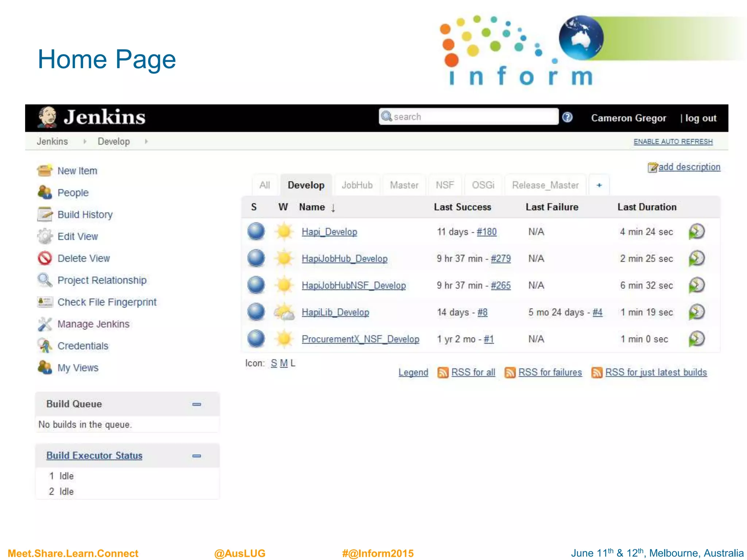The image size is (747, 560).
Task: Click the add description link
Action: [689, 167]
